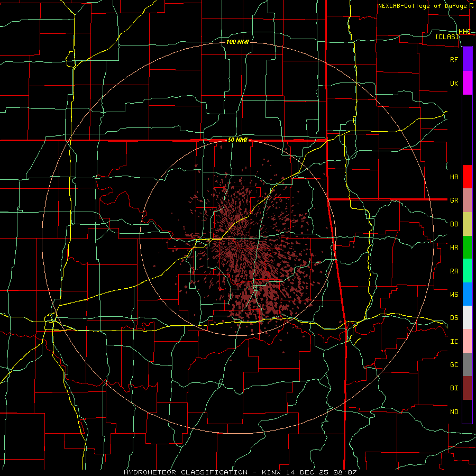Click the HA legend label
This screenshot has height=476, width=476.
coord(454,177)
